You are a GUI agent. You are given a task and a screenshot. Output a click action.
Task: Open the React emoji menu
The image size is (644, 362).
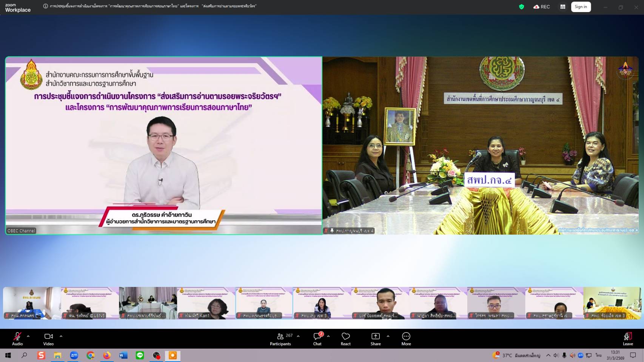pyautogui.click(x=345, y=338)
